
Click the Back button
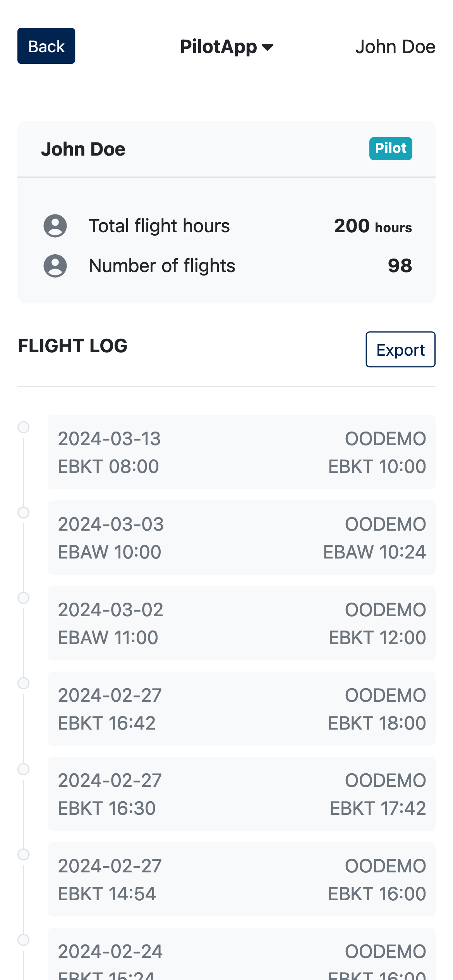coord(46,46)
